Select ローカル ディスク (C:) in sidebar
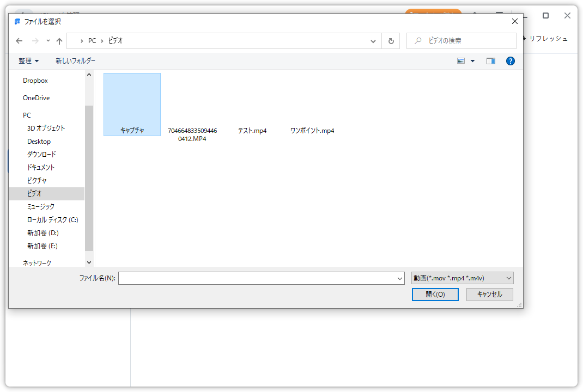Viewport: 583px width, 392px height. tap(52, 219)
